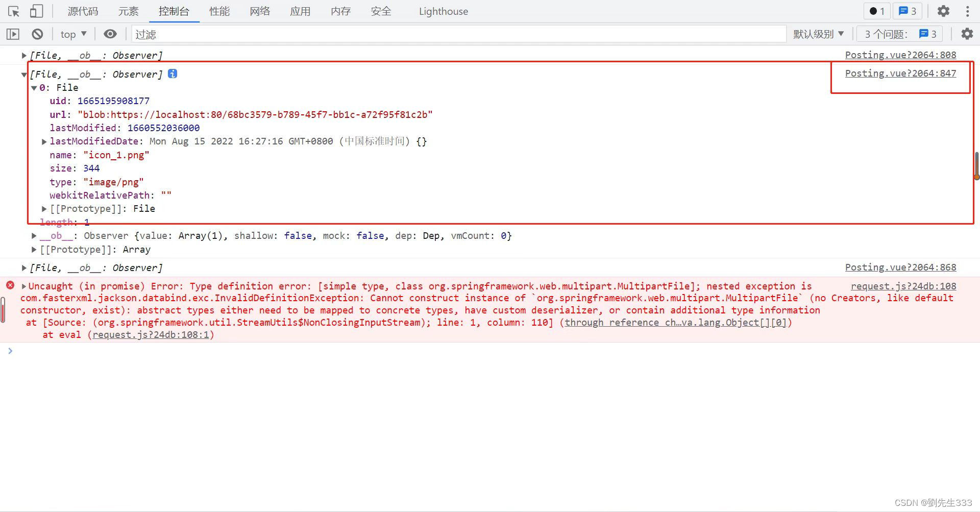
Task: Open source link Posting.vue?2064:847
Action: pyautogui.click(x=900, y=74)
